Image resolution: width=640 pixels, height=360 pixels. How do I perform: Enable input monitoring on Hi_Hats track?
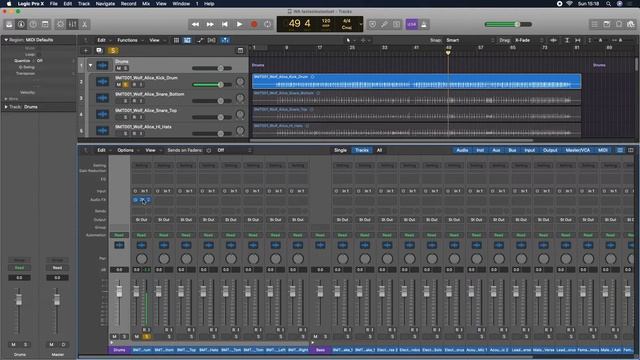click(141, 133)
